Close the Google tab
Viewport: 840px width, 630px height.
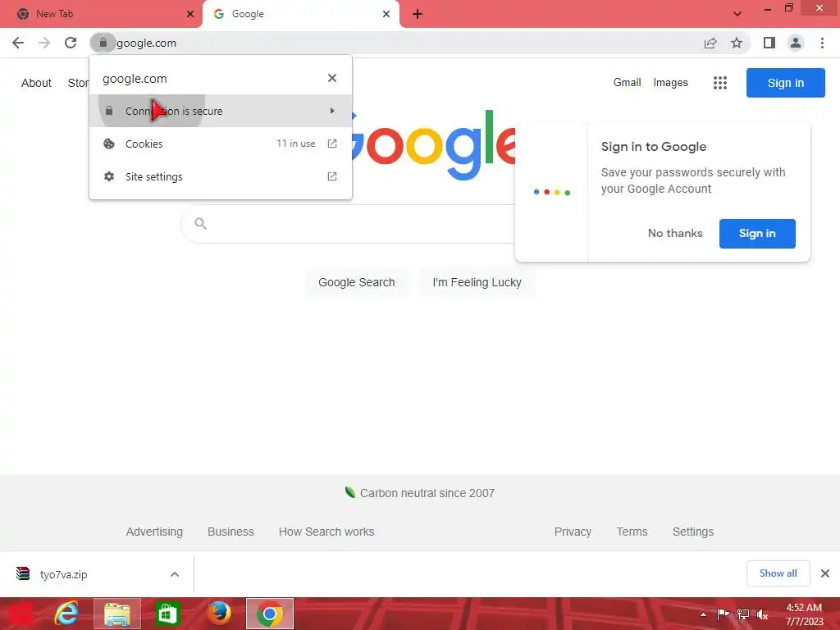(386, 14)
